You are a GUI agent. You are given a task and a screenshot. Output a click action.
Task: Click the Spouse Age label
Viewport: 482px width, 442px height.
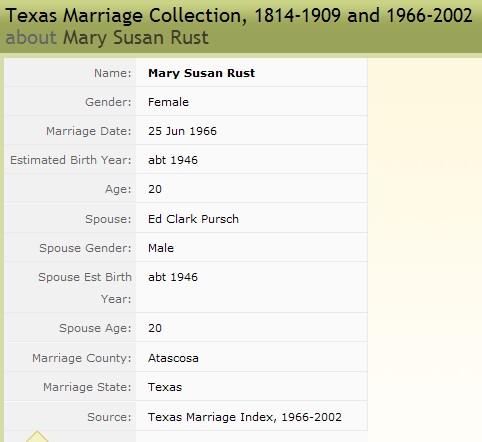click(x=95, y=328)
